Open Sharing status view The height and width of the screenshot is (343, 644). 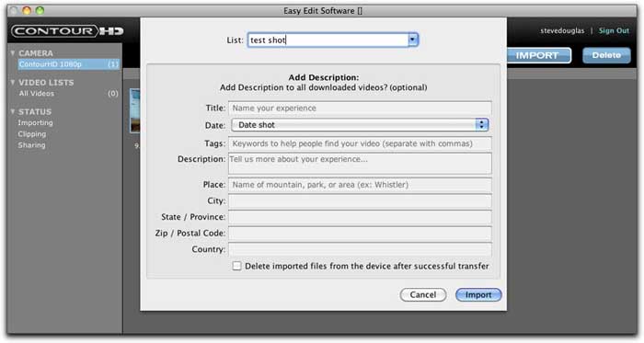click(31, 145)
